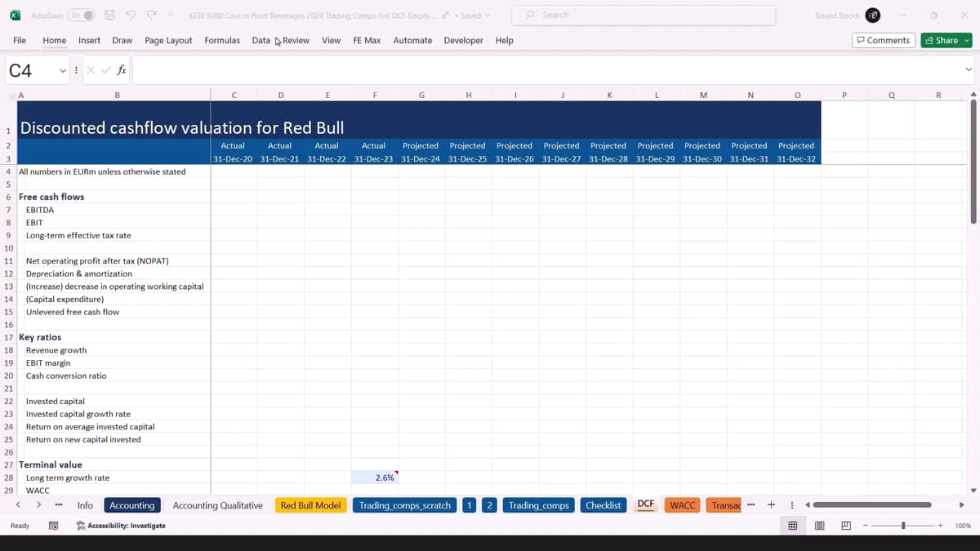Select row 9 header
The width and height of the screenshot is (980, 551).
pyautogui.click(x=8, y=235)
